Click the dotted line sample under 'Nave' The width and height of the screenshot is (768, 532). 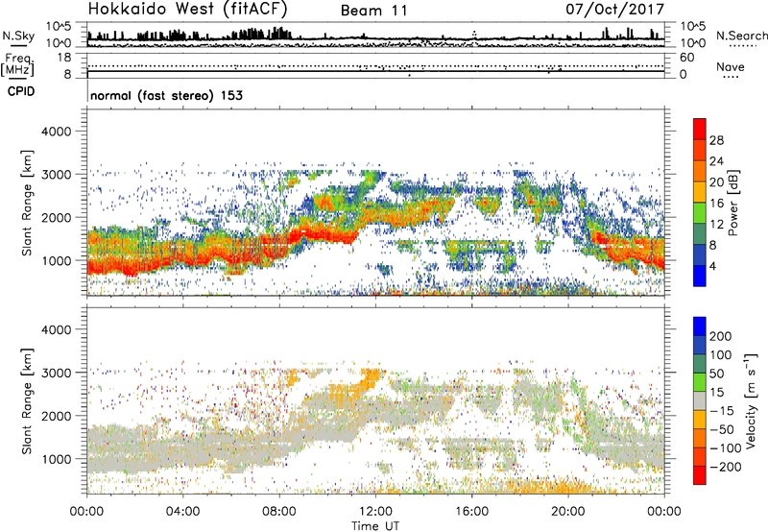(x=731, y=78)
